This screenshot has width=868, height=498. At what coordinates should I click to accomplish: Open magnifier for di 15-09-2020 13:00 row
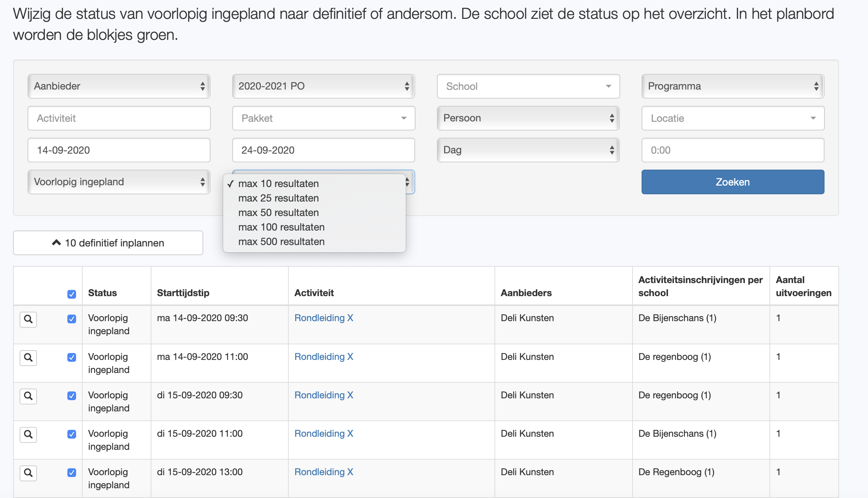point(28,473)
